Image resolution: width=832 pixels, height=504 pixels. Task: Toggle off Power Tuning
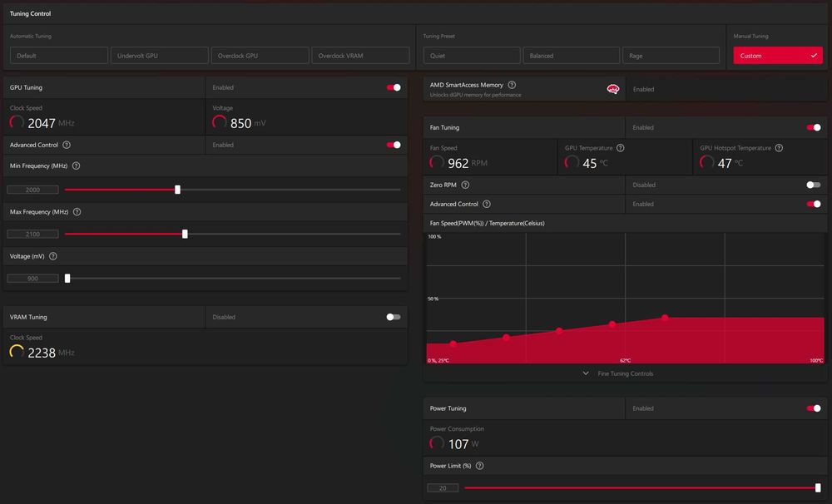tap(814, 408)
